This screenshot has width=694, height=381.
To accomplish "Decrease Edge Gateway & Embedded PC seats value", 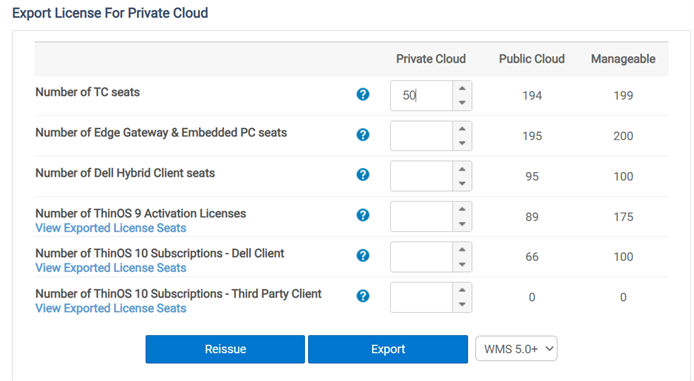I will tap(462, 143).
